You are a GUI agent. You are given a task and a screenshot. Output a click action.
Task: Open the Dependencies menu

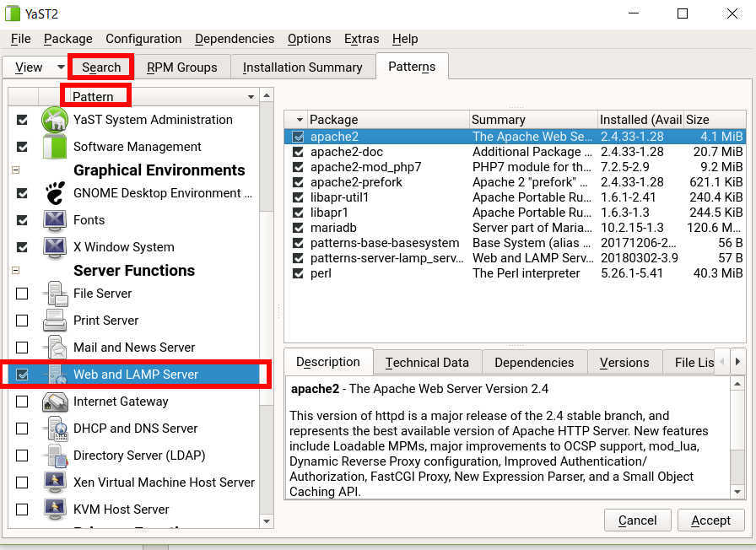pyautogui.click(x=235, y=39)
